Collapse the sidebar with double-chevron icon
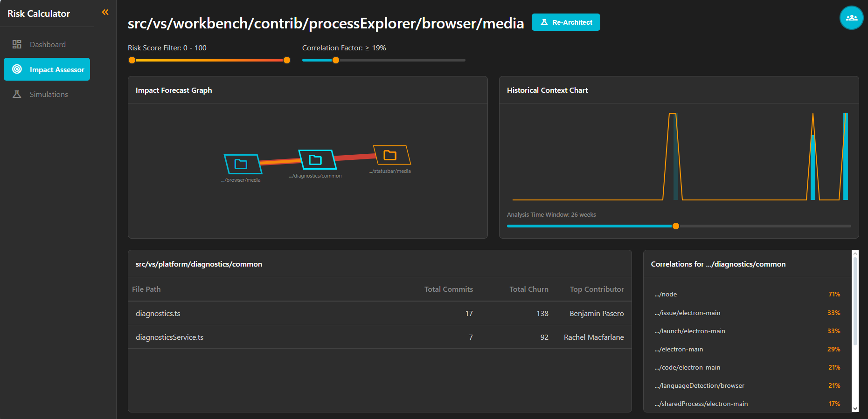The height and width of the screenshot is (419, 868). coord(105,12)
